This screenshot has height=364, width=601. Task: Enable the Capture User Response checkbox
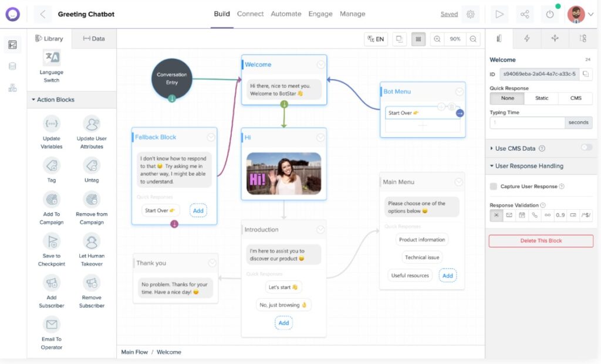coord(493,187)
